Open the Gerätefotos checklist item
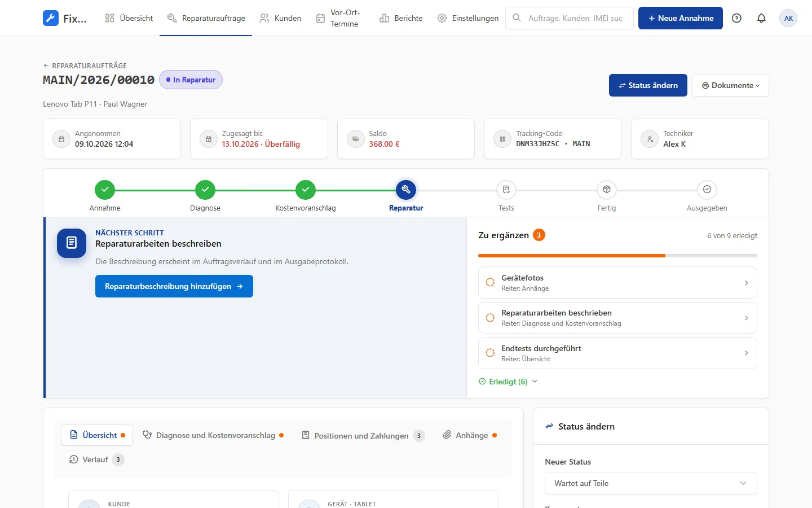The height and width of the screenshot is (508, 812). pyautogui.click(x=617, y=283)
